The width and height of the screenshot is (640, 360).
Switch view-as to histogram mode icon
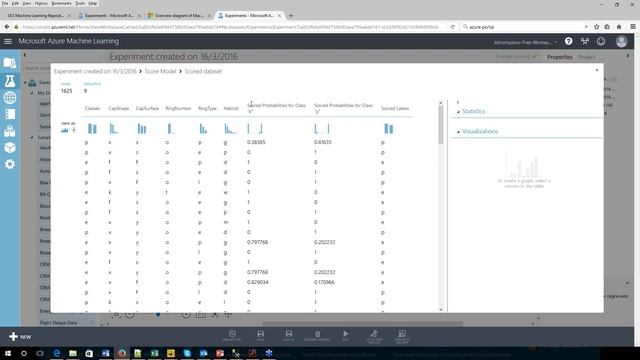point(64,130)
